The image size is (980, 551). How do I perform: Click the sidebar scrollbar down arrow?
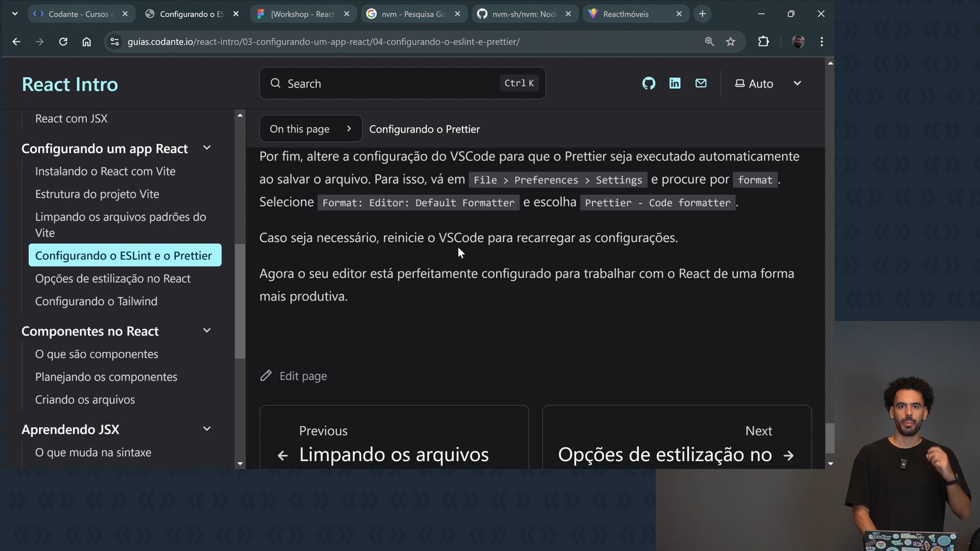pyautogui.click(x=240, y=464)
